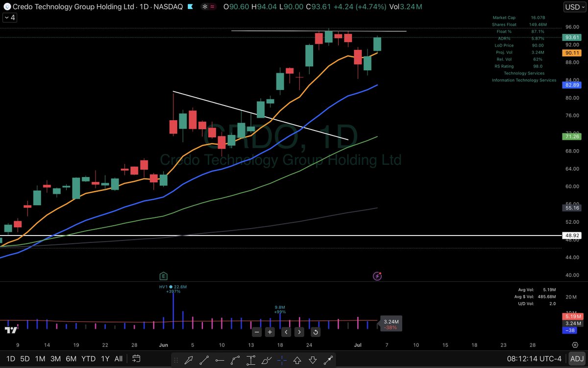588x368 pixels.
Task: Click the Information Technology Services label
Action: (524, 80)
